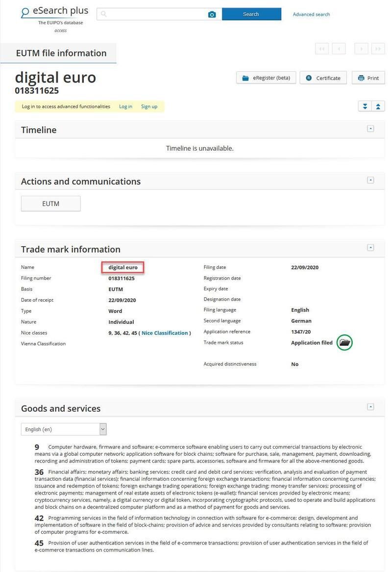This screenshot has width=392, height=572.
Task: Go to the first record arrow
Action: coord(322,49)
